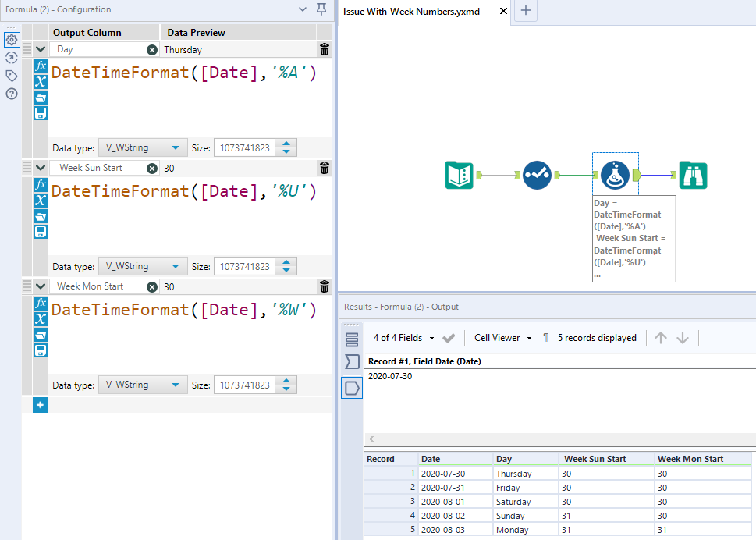Click Week Sun Start column header

[595, 459]
